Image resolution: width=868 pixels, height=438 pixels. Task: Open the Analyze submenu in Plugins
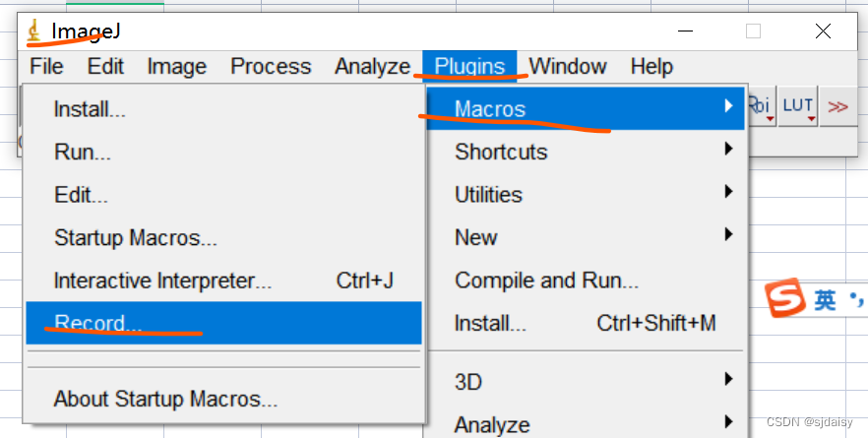point(588,424)
